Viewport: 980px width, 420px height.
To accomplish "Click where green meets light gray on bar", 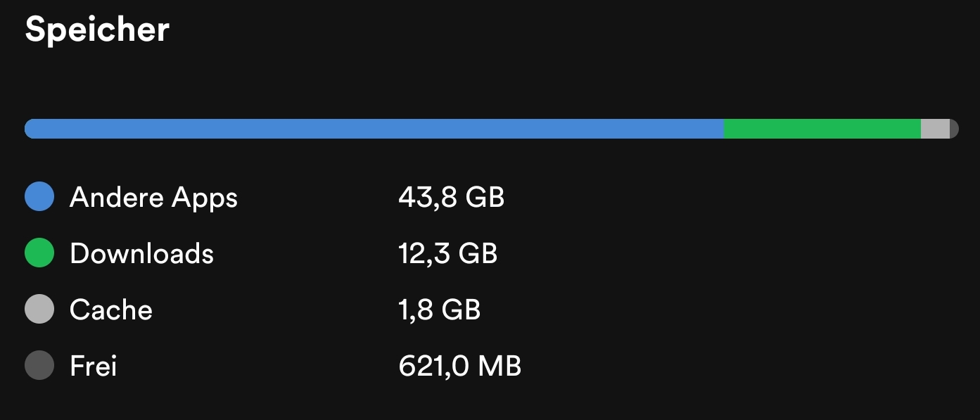I will [921, 129].
